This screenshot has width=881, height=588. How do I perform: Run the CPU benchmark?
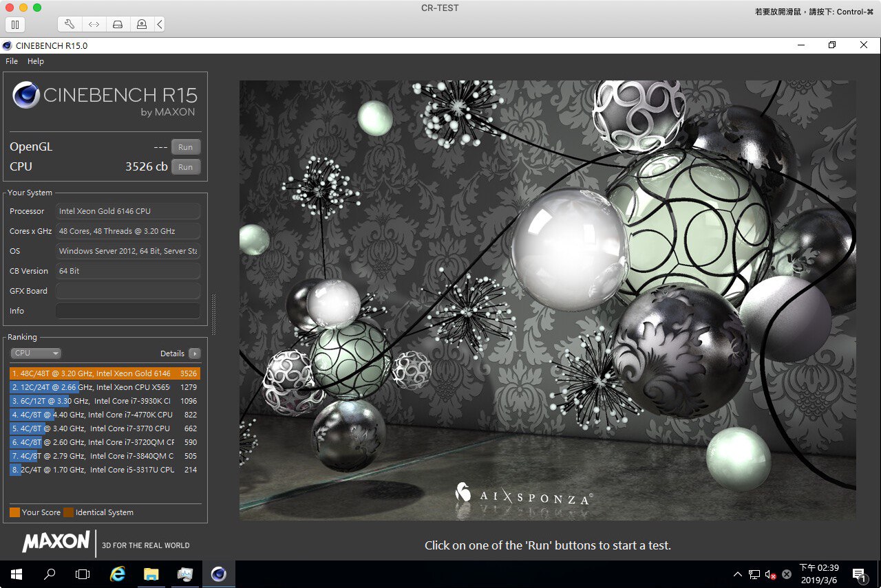point(186,167)
